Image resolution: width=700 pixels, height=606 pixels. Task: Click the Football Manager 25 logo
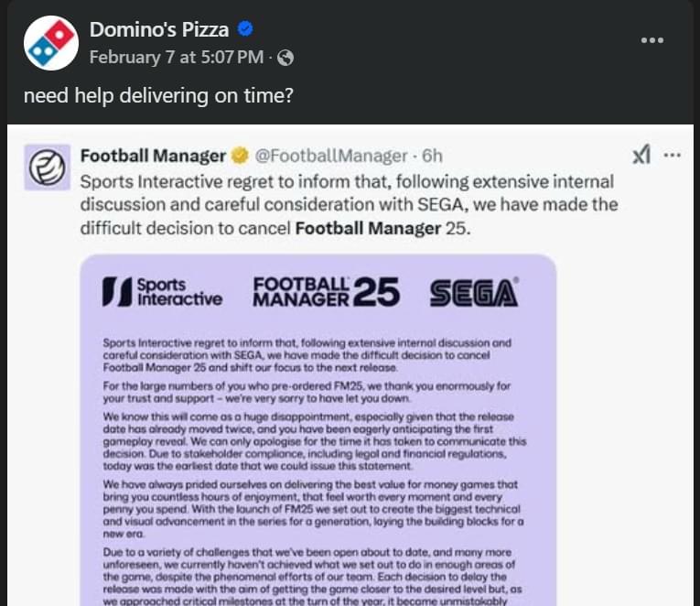click(327, 292)
